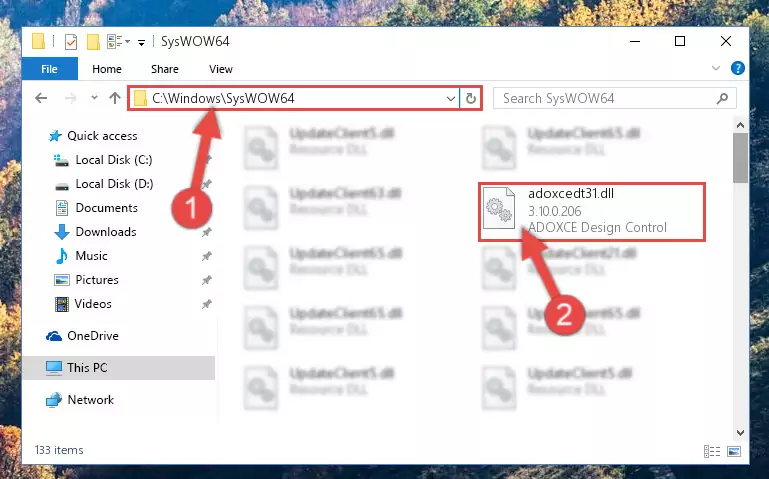
Task: Click the version text 3.10.0.206
Action: point(554,211)
